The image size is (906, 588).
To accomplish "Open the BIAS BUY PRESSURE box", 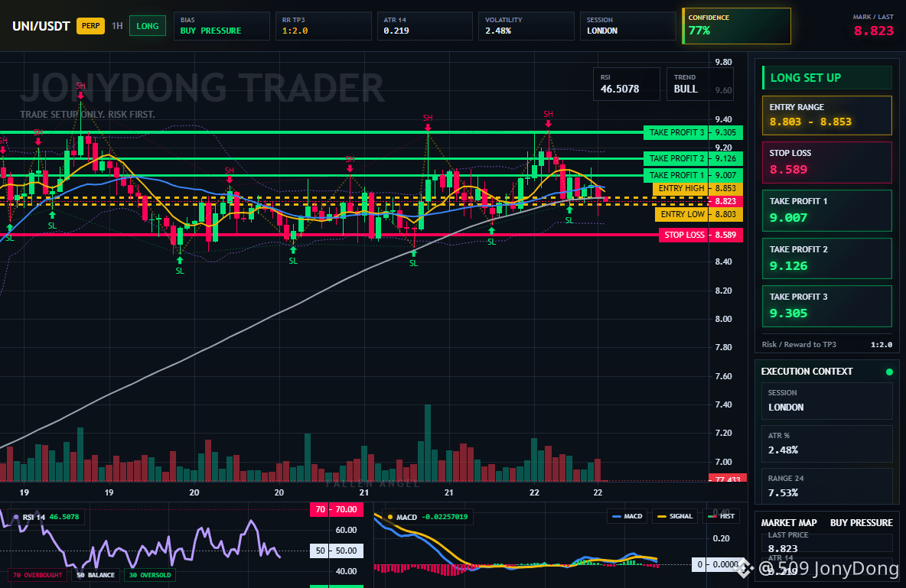I will [x=222, y=25].
